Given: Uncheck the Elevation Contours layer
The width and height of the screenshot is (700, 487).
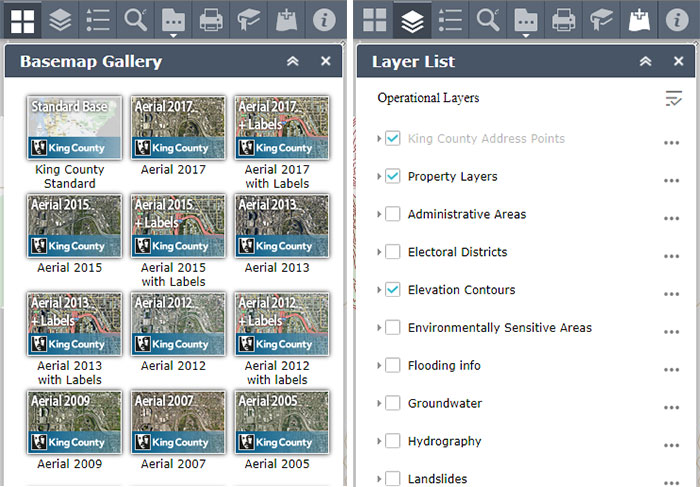Looking at the screenshot, I should pos(393,290).
